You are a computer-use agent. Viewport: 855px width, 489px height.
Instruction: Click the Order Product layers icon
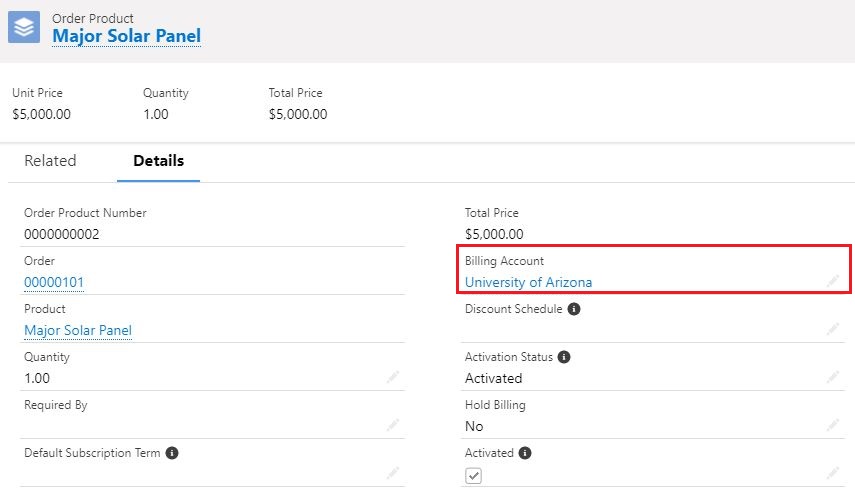tap(24, 27)
